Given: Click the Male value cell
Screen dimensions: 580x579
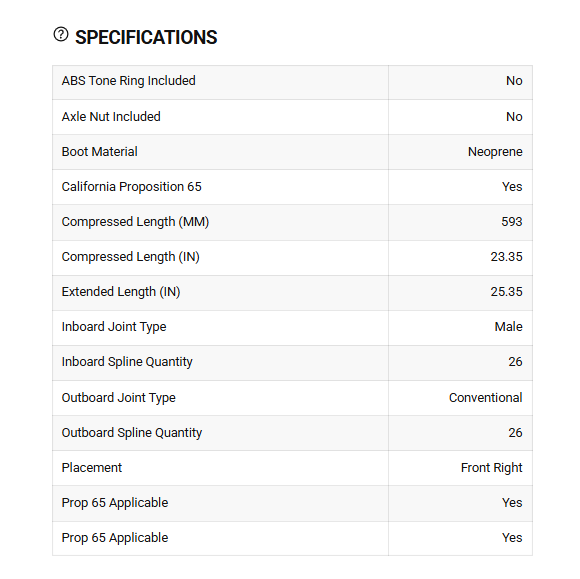Looking at the screenshot, I should [x=461, y=328].
